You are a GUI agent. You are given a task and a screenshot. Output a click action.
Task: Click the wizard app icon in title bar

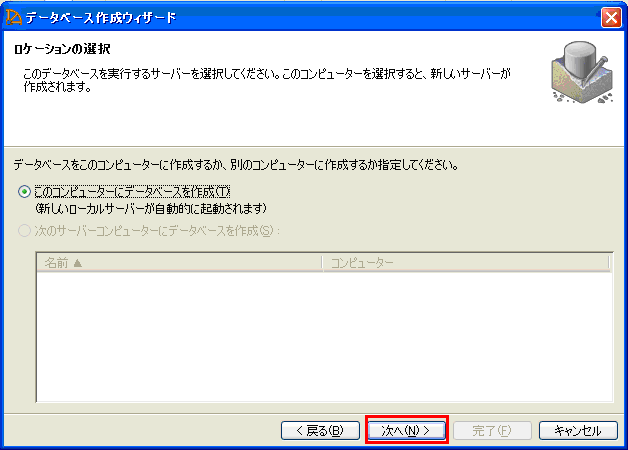pyautogui.click(x=13, y=17)
